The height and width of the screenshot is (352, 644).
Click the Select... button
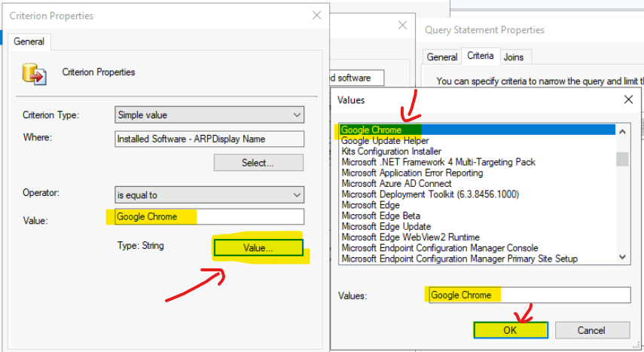(258, 162)
